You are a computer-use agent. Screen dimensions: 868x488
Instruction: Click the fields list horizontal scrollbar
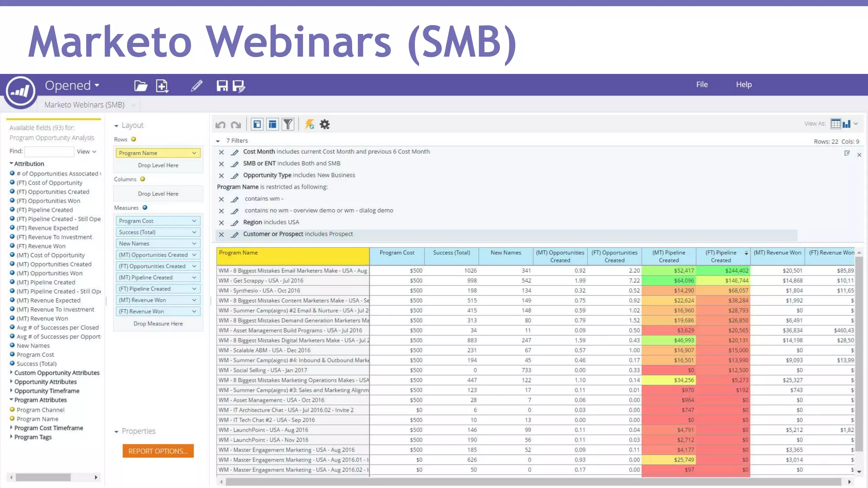point(43,477)
